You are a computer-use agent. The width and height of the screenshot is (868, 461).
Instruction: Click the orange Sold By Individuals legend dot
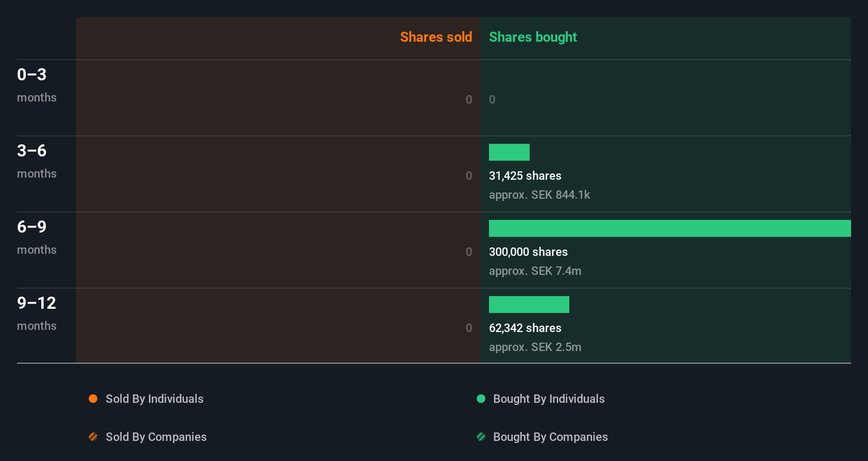93,399
